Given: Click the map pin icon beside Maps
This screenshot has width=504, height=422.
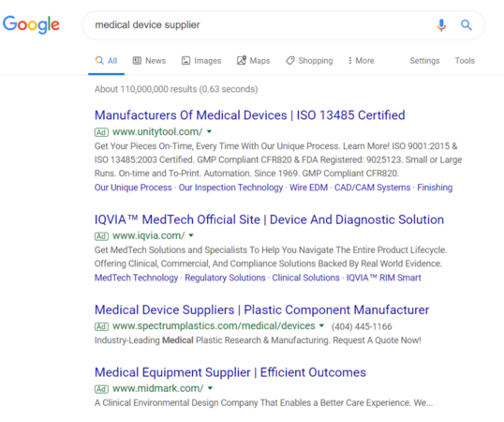Looking at the screenshot, I should (242, 60).
